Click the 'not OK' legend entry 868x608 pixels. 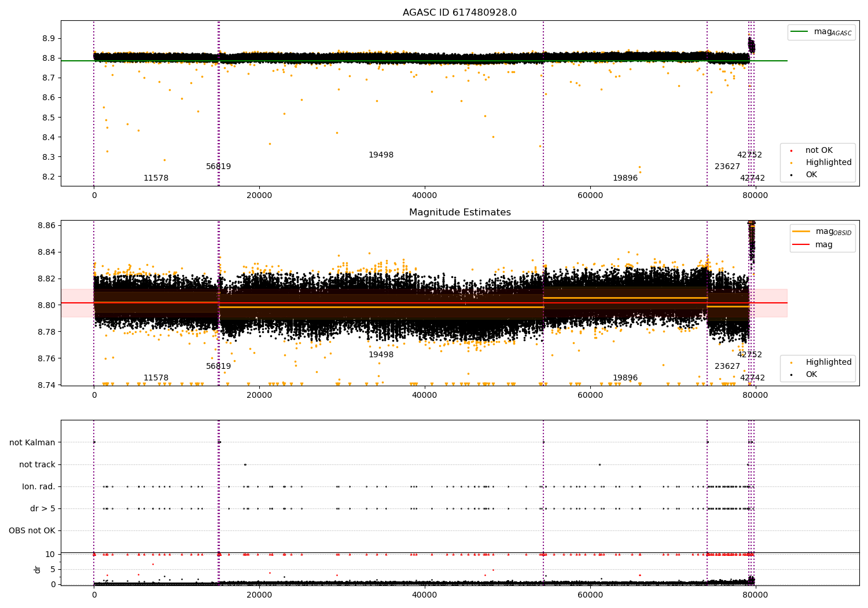[819, 151]
